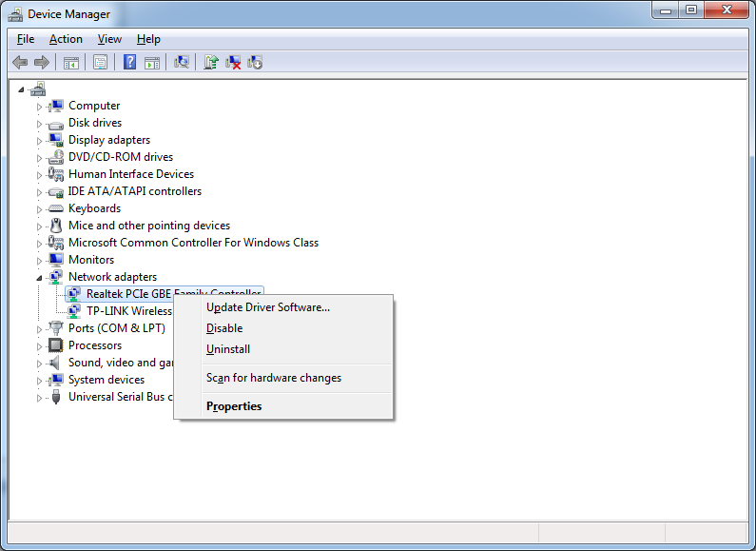The width and height of the screenshot is (756, 551).
Task: Expand the Disk drives node
Action: pyautogui.click(x=40, y=124)
